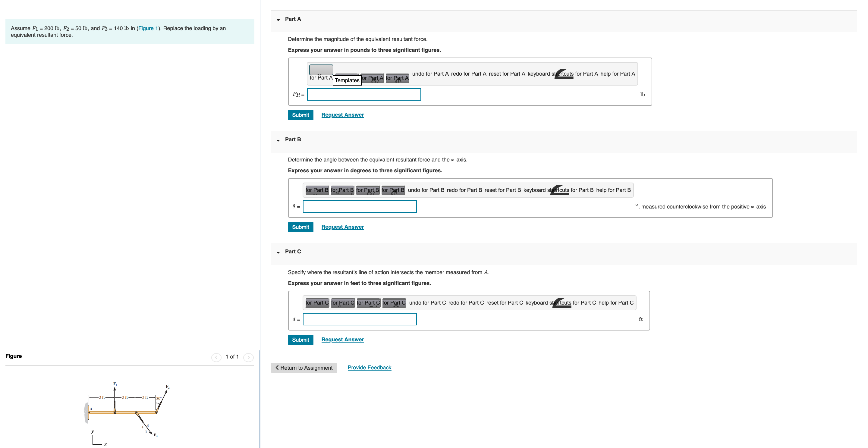Click the theta angle input field
Viewport: 868px width, 448px height.
click(359, 206)
